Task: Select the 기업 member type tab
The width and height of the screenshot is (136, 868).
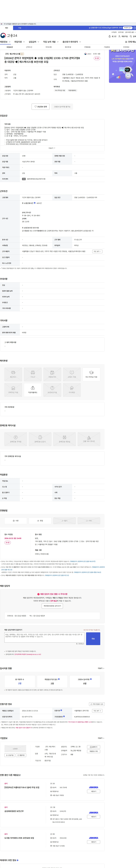Action: coord(20,28)
